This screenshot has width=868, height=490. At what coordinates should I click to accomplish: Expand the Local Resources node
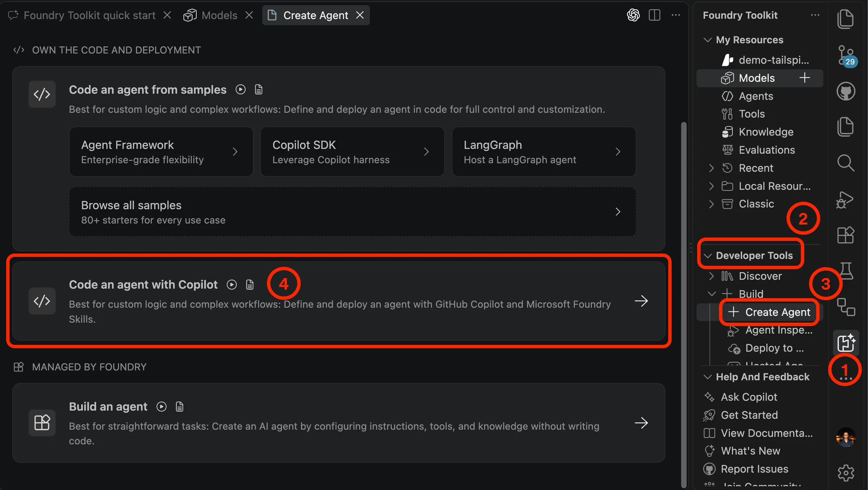point(711,186)
